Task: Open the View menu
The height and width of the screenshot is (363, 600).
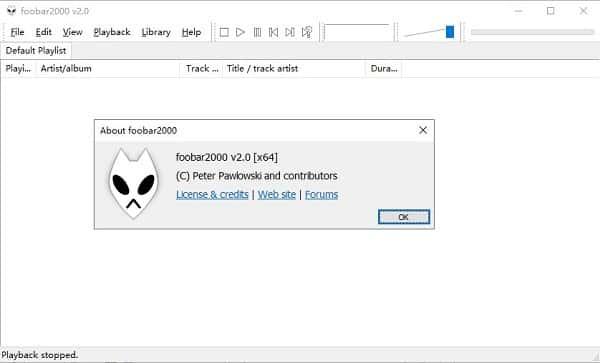Action: coord(72,32)
